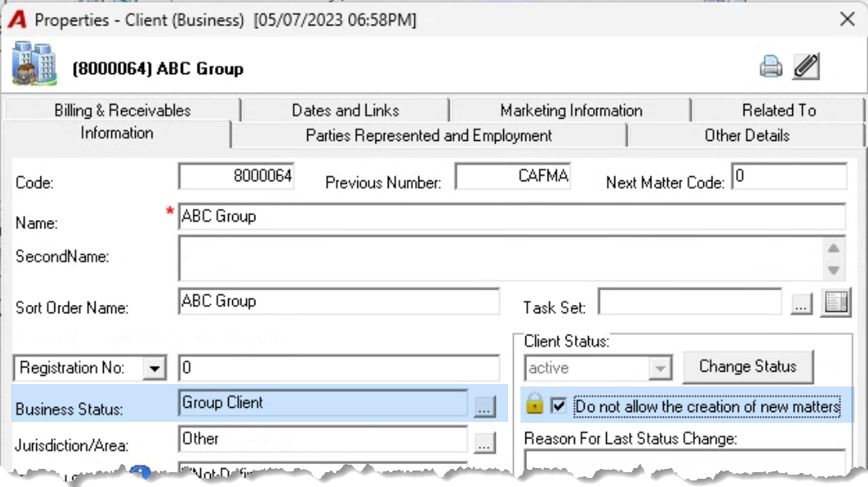This screenshot has height=487, width=868.
Task: Expand the Client Status dropdown
Action: [x=660, y=368]
